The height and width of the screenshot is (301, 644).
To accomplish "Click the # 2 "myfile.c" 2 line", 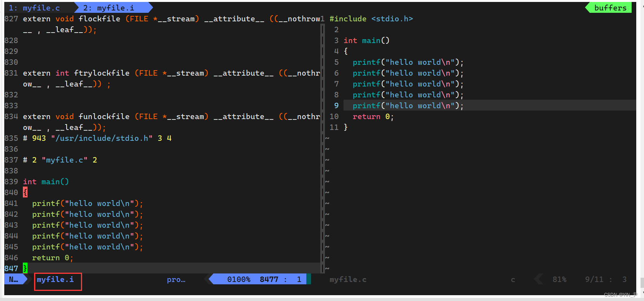I will [x=60, y=160].
